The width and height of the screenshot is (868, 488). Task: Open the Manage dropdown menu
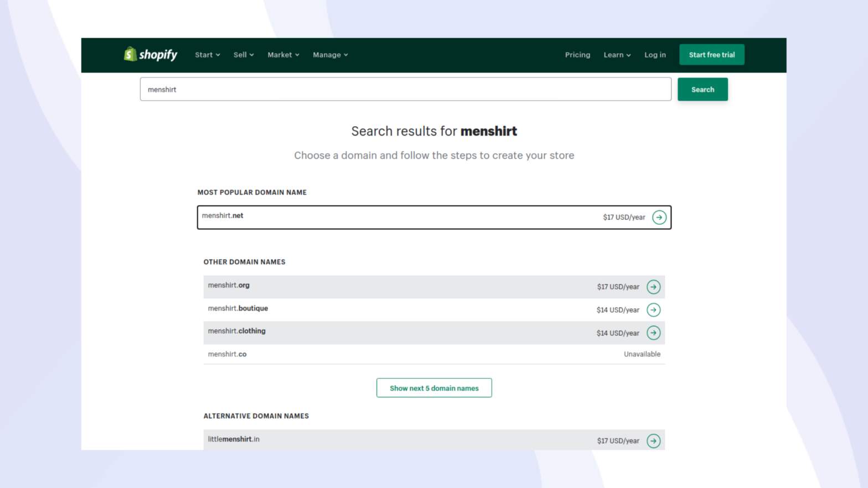pyautogui.click(x=330, y=55)
